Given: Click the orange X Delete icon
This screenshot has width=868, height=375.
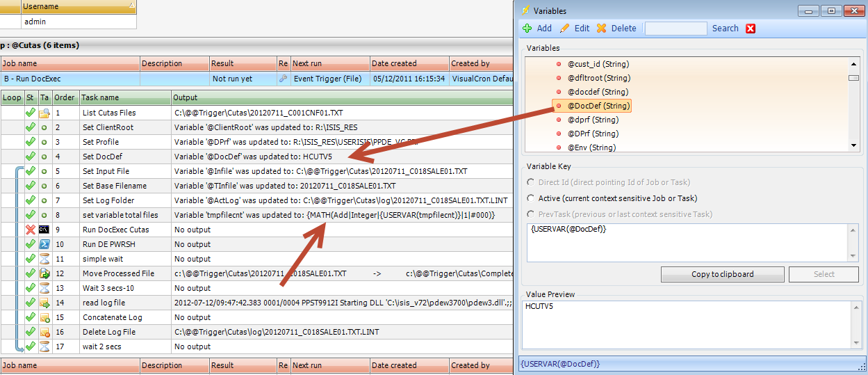Looking at the screenshot, I should [x=601, y=29].
